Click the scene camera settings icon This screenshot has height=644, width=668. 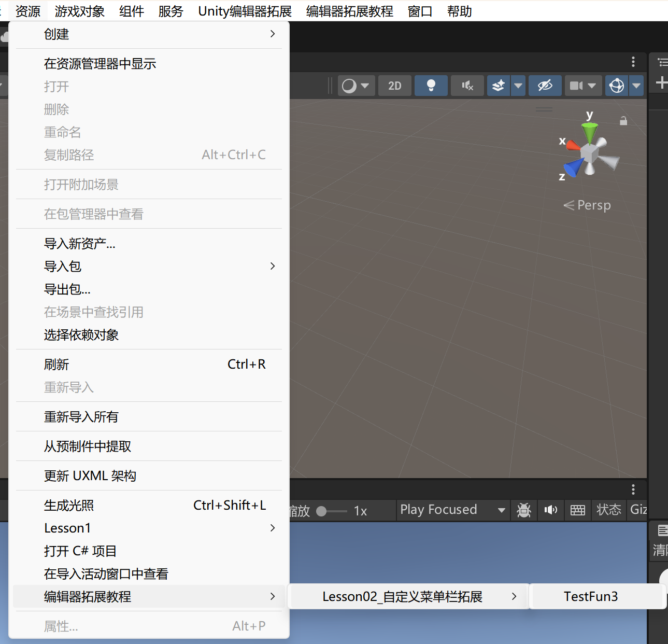(576, 86)
